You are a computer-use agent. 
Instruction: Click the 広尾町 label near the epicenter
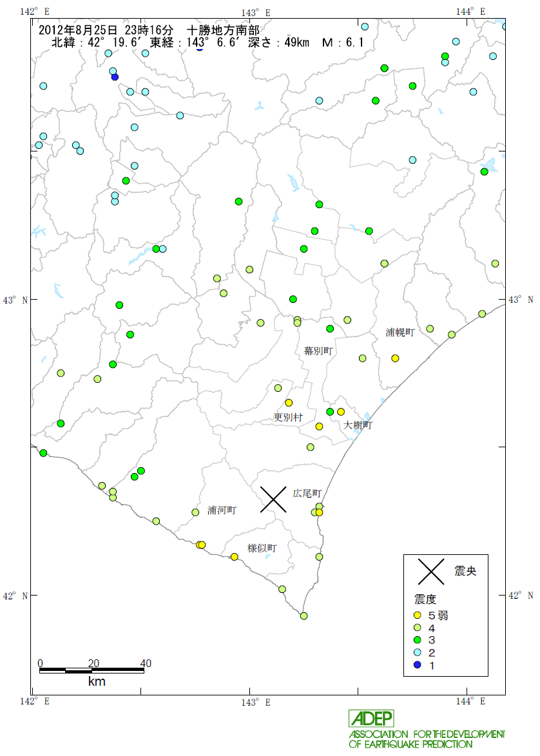coord(307,493)
